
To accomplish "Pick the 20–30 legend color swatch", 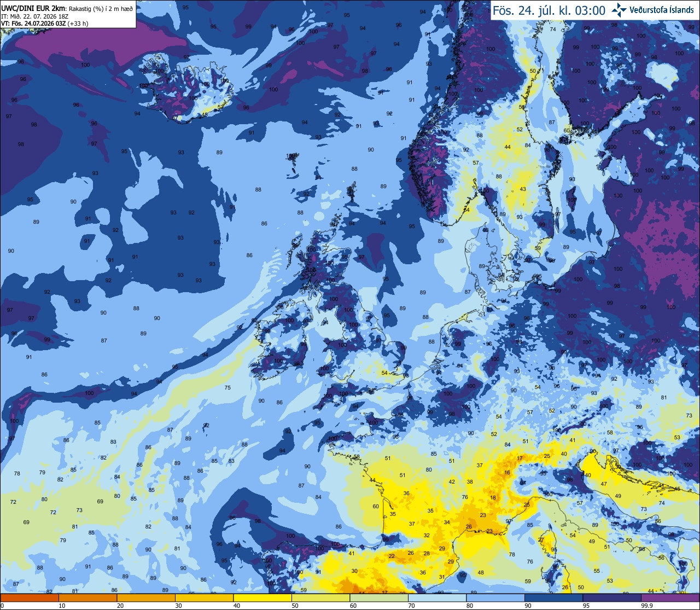I will coord(146,597).
